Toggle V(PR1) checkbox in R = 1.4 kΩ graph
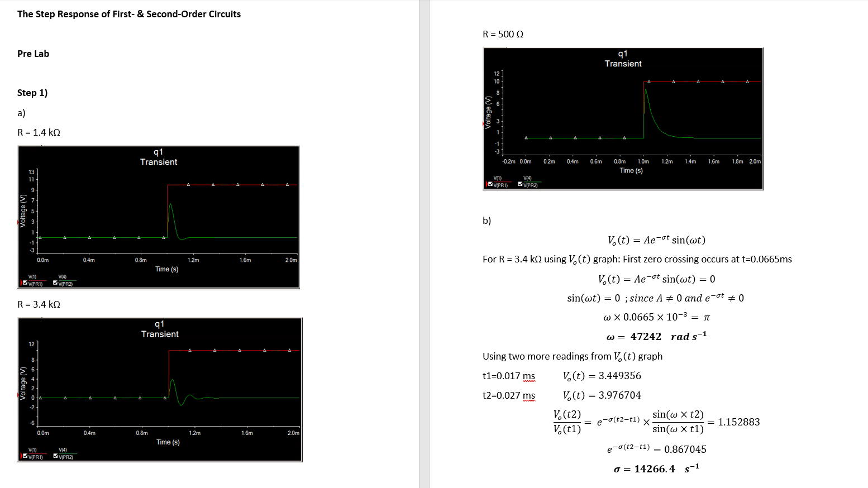868x488 pixels. pos(26,283)
